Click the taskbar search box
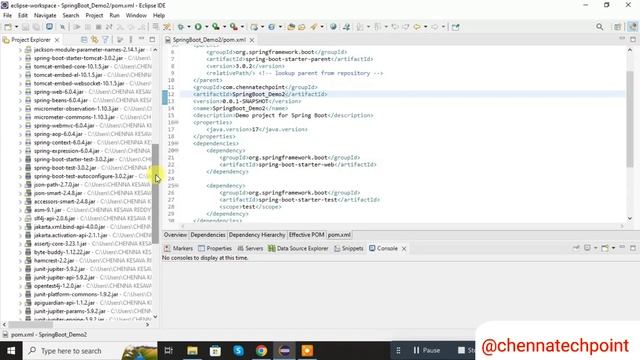The width and height of the screenshot is (640, 360). [x=90, y=351]
